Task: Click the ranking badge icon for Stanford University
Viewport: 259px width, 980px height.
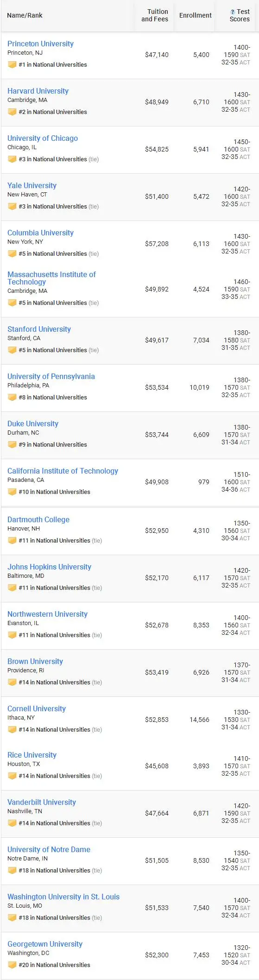Action: pyautogui.click(x=12, y=350)
